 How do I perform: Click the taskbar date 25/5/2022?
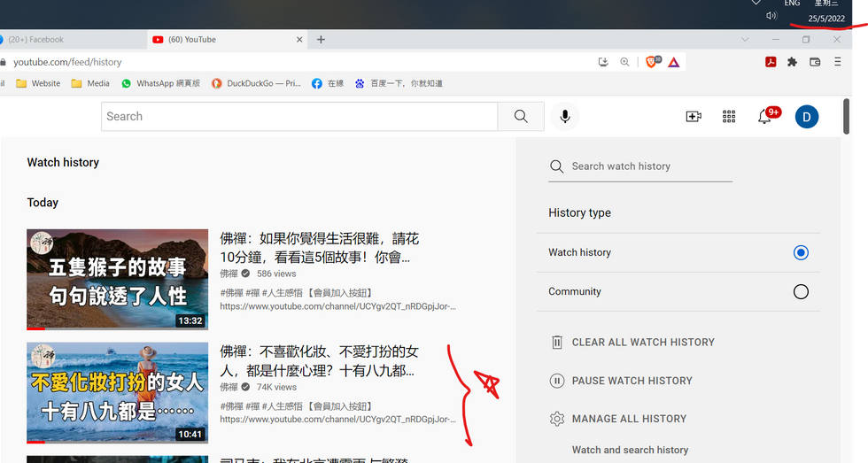(825, 19)
